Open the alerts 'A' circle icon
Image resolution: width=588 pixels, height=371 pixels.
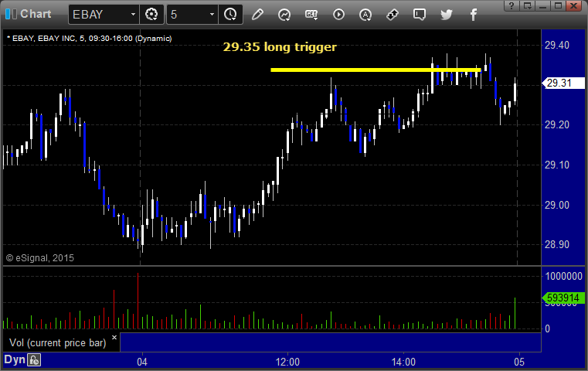coord(365,15)
